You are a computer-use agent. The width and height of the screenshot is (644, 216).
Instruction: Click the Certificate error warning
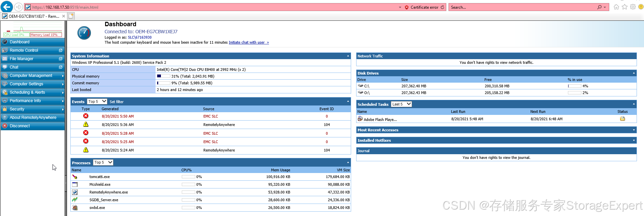(x=421, y=7)
